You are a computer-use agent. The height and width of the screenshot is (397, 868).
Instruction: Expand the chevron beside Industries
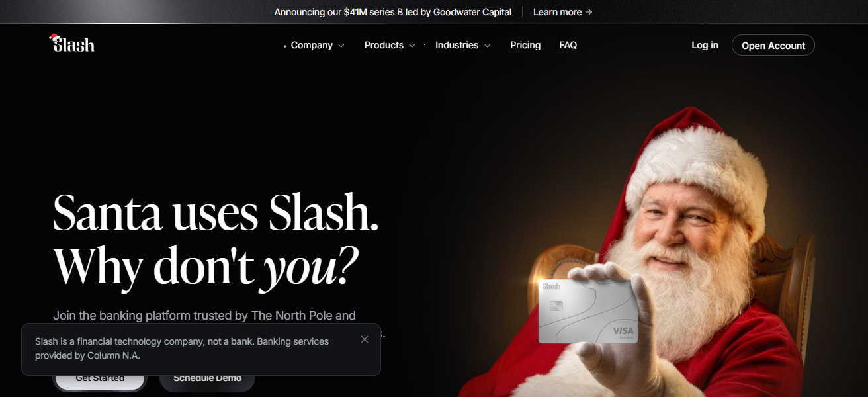487,46
